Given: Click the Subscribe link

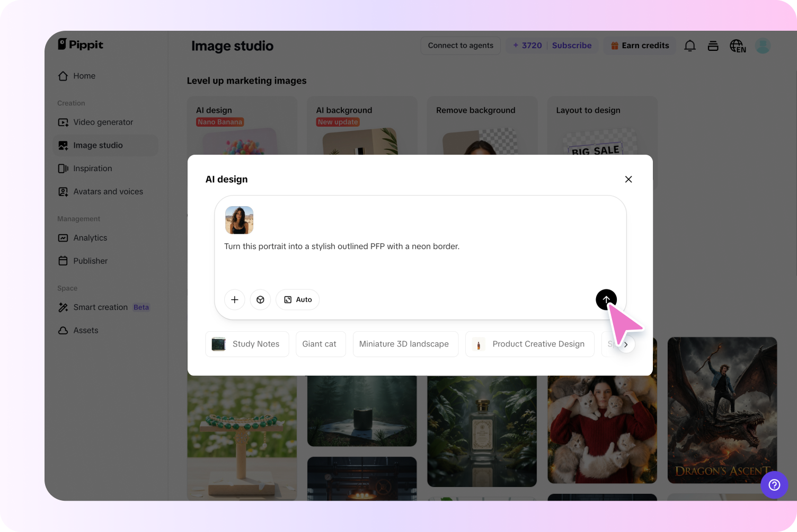Looking at the screenshot, I should [x=572, y=46].
